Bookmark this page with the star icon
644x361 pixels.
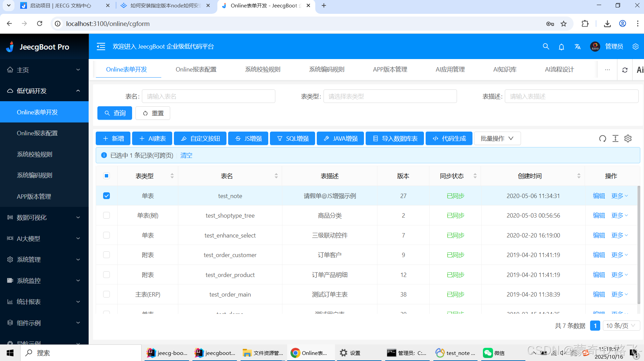click(564, 24)
